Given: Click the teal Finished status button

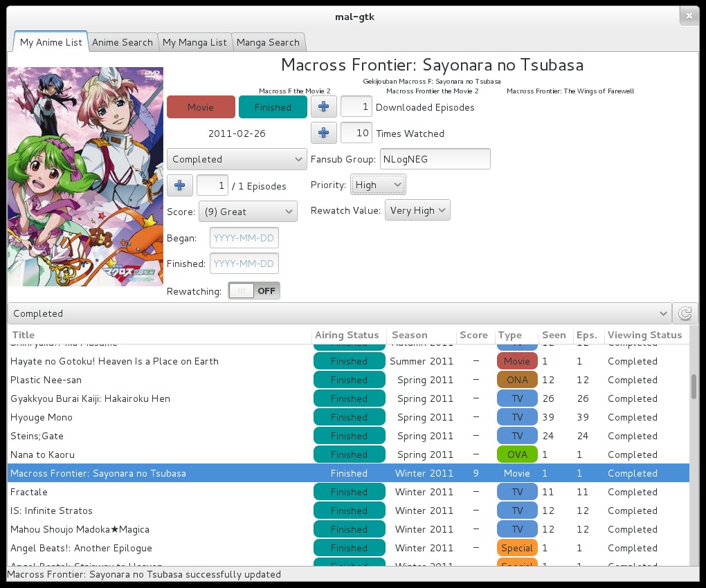Looking at the screenshot, I should [x=273, y=107].
